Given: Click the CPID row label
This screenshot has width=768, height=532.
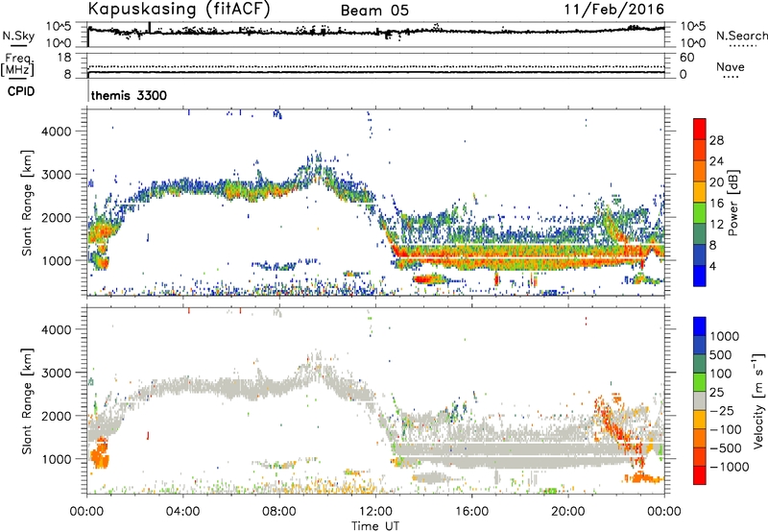Looking at the screenshot, I should tap(21, 91).
